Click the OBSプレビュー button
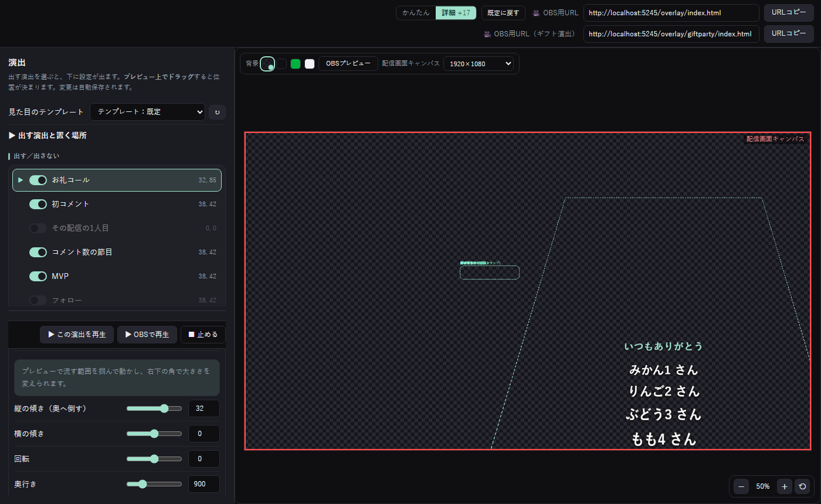Image resolution: width=821 pixels, height=504 pixels. pos(348,63)
